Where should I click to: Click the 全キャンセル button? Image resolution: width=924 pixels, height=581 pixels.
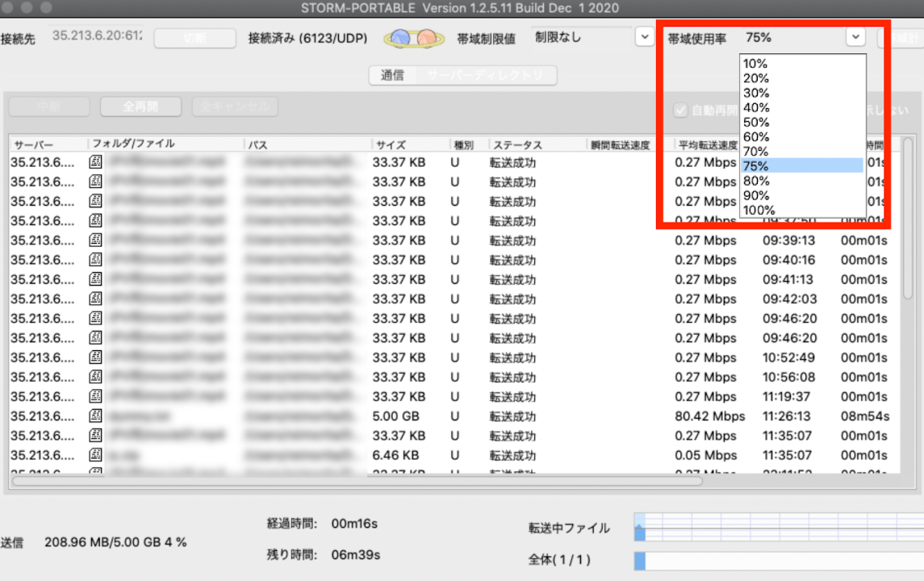coord(235,107)
